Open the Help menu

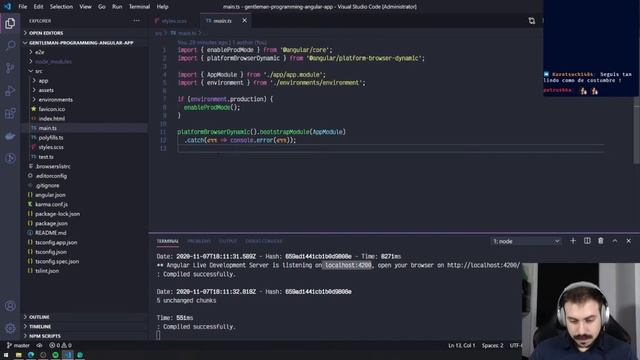click(x=162, y=7)
